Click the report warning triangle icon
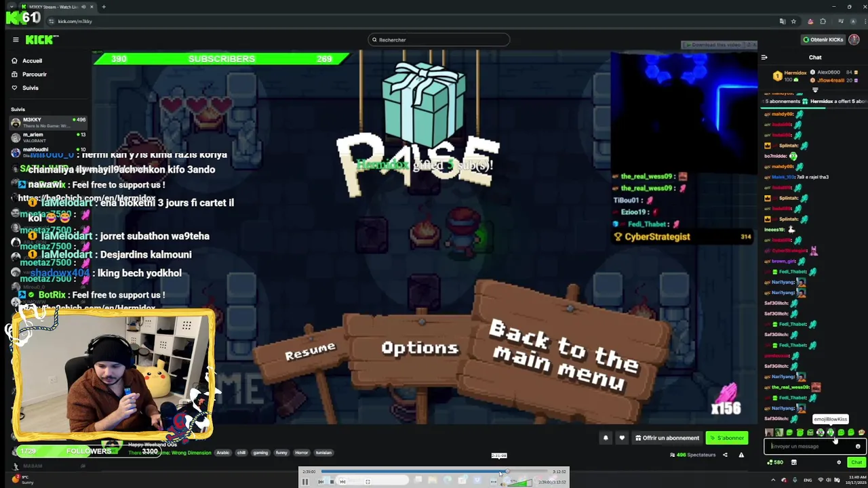Viewport: 868px width, 488px height. [741, 455]
